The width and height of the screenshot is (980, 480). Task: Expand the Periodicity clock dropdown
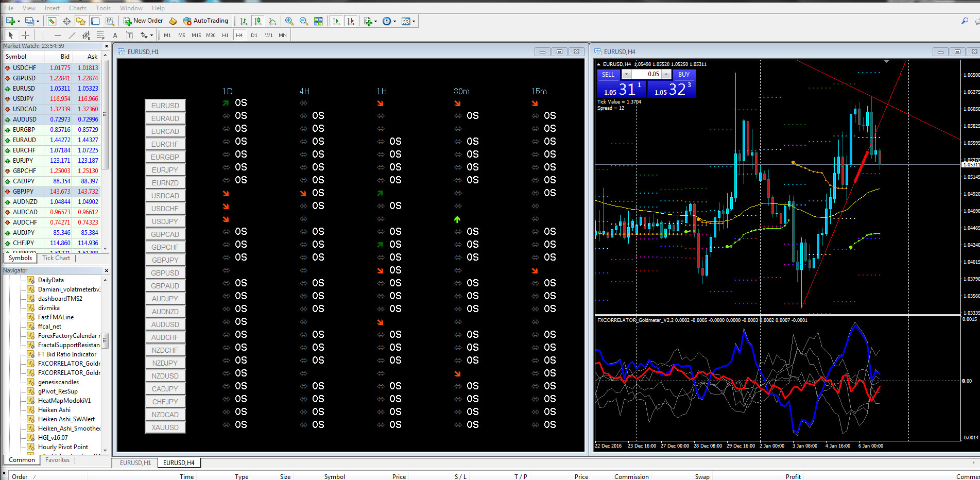click(x=394, y=21)
